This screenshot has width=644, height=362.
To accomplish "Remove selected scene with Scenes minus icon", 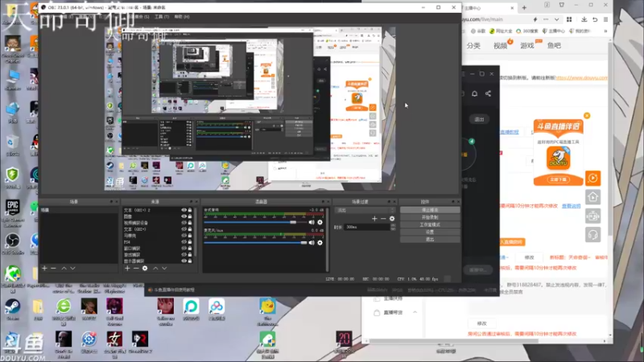I will coord(53,268).
